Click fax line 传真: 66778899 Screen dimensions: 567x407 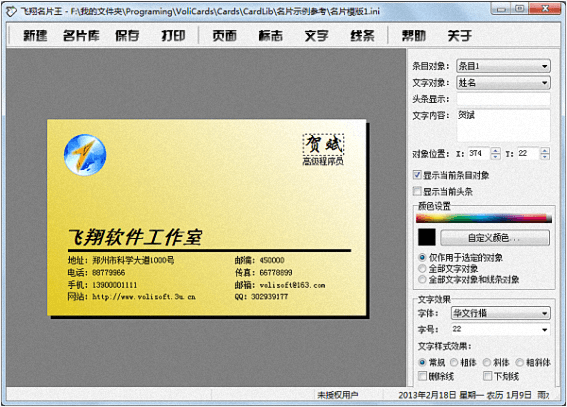point(264,273)
